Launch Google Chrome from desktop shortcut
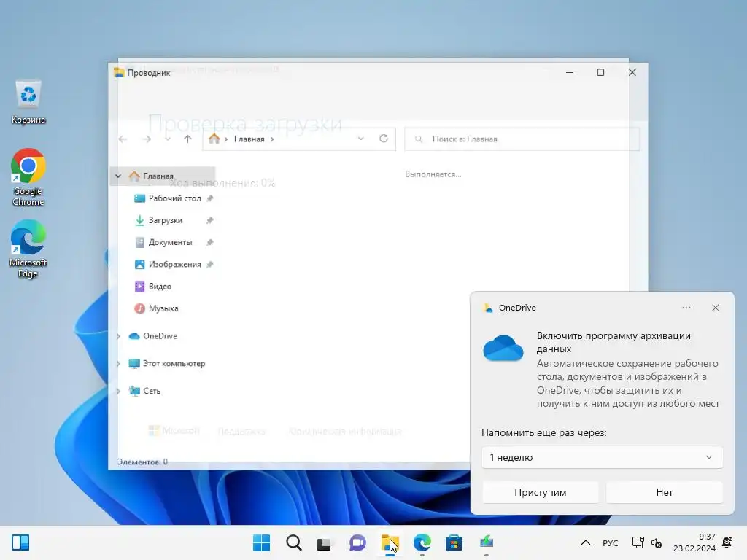The width and height of the screenshot is (747, 560). tap(28, 177)
